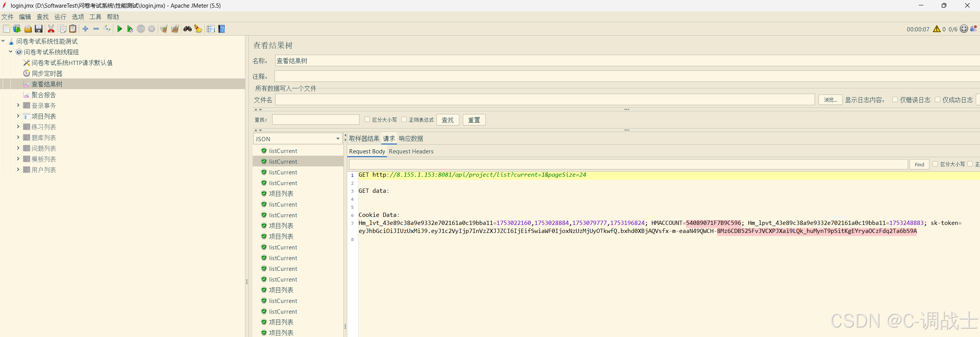Click the Search binoculars icon
The height and width of the screenshot is (337, 980).
[187, 29]
